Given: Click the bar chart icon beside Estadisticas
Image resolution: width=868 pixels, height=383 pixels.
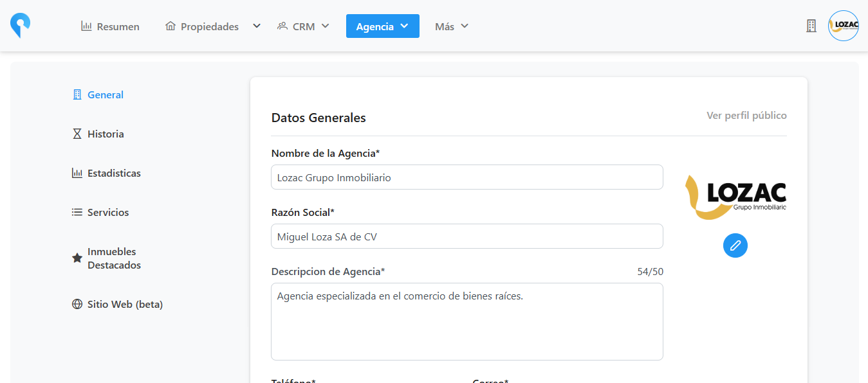Looking at the screenshot, I should pos(77,174).
